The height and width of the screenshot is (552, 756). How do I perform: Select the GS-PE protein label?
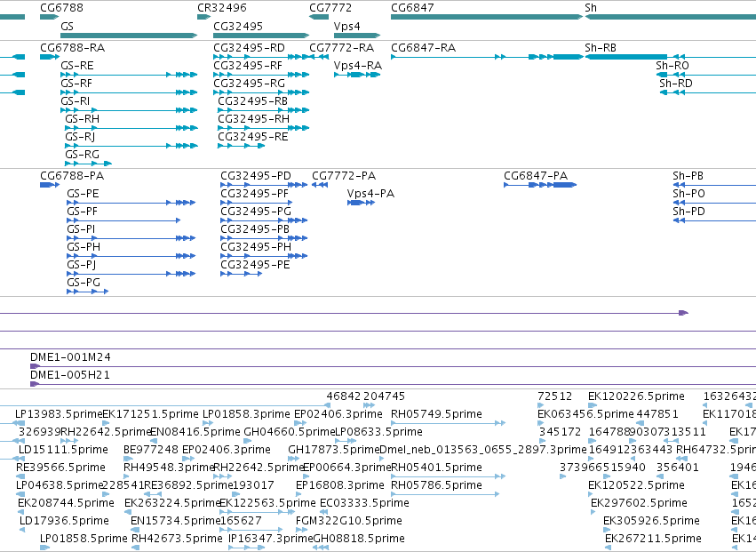[83, 194]
